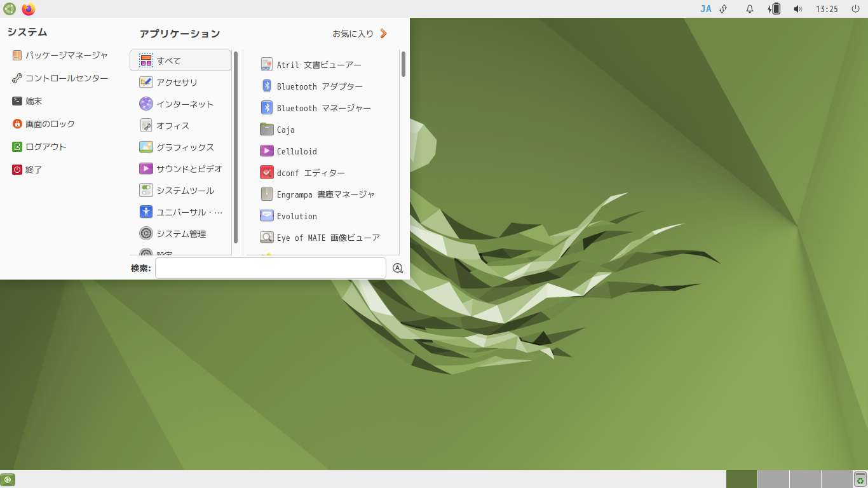
Task: Click the applications list scrollbar
Action: (x=403, y=64)
